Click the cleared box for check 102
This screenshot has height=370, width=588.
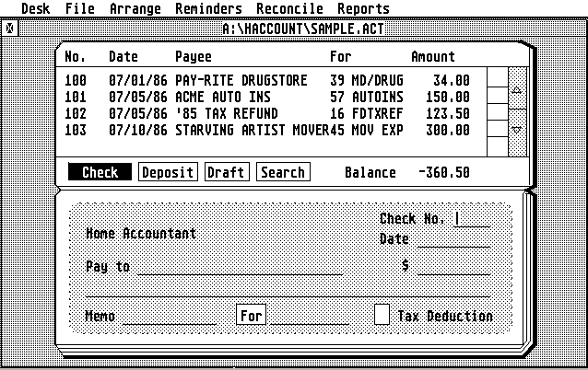(498, 112)
